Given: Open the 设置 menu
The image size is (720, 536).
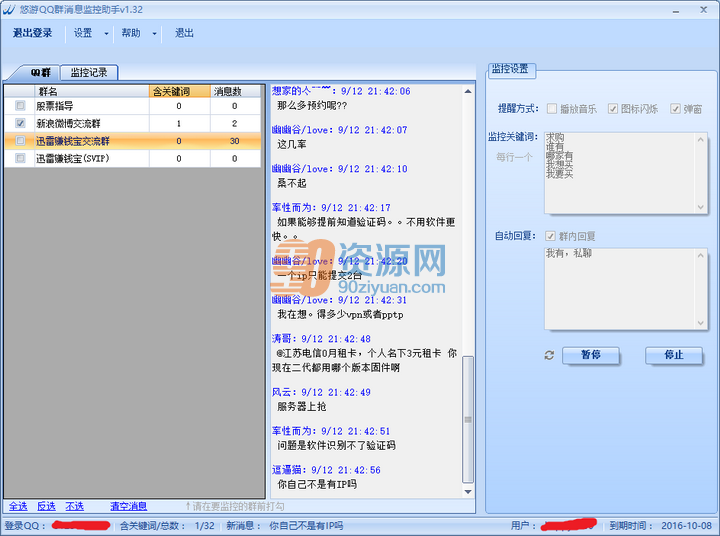Looking at the screenshot, I should click(83, 33).
